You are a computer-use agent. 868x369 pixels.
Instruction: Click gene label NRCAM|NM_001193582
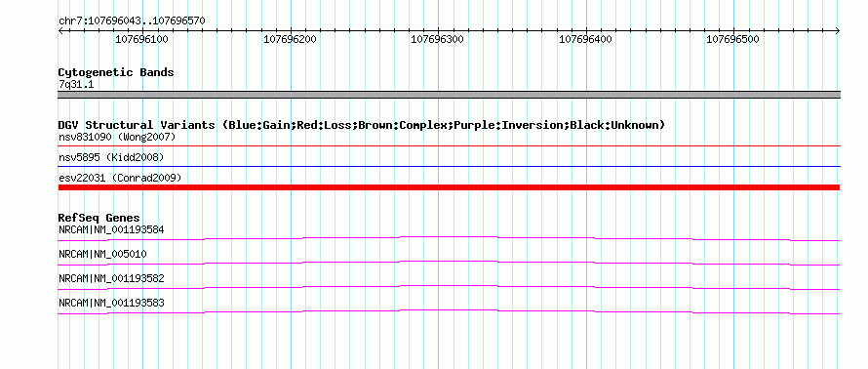click(111, 278)
